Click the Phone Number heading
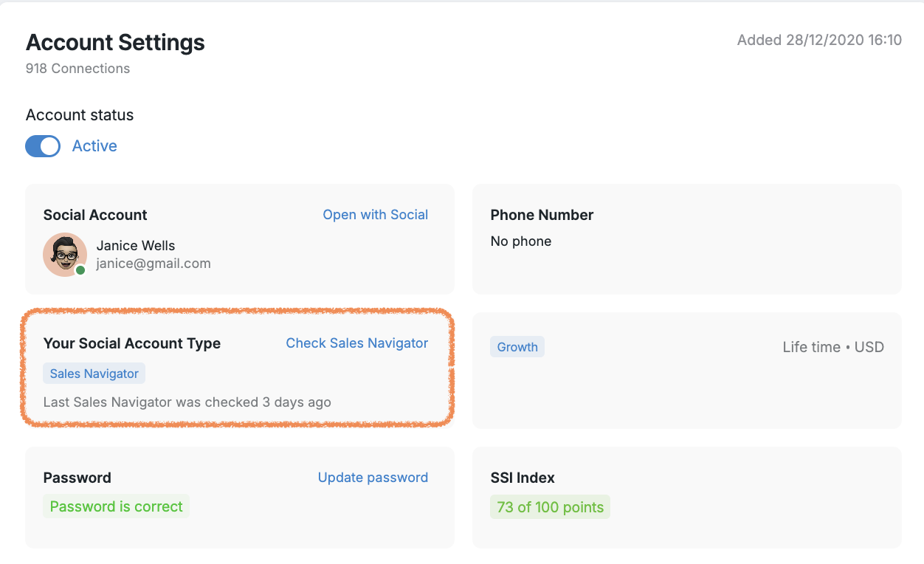This screenshot has width=924, height=564. (x=542, y=215)
